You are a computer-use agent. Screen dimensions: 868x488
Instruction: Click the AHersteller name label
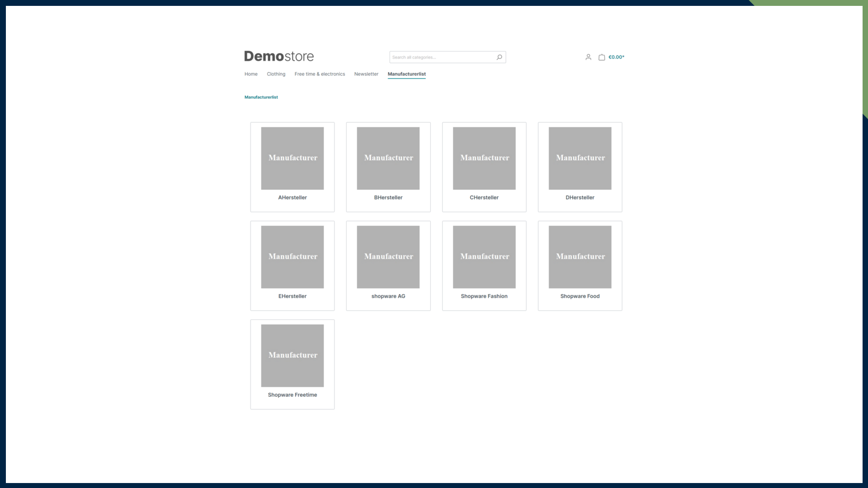(292, 197)
